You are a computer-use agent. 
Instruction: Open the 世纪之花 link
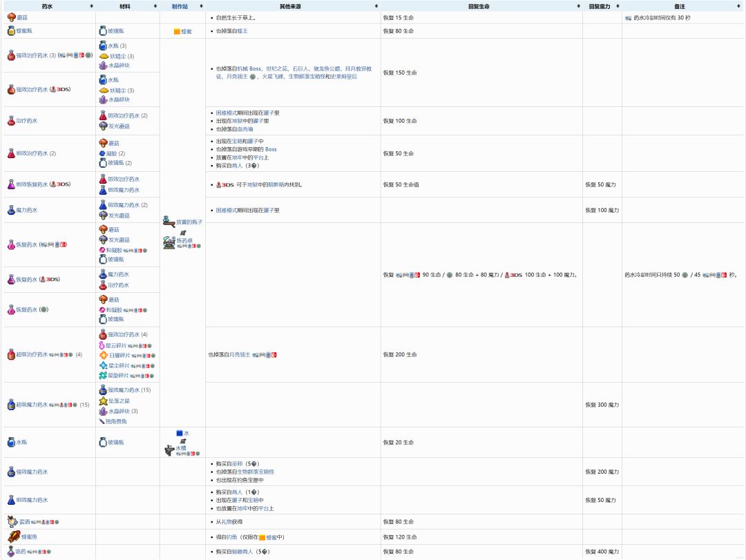point(277,68)
